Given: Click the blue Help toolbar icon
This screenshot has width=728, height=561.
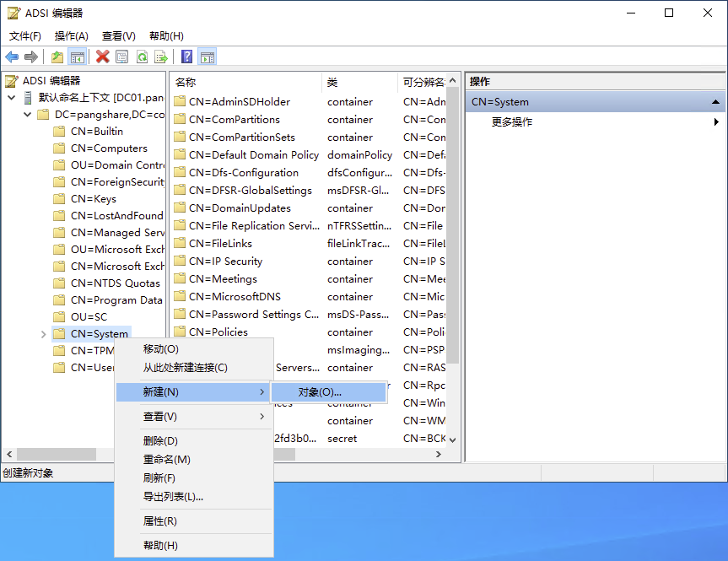Looking at the screenshot, I should tap(186, 57).
